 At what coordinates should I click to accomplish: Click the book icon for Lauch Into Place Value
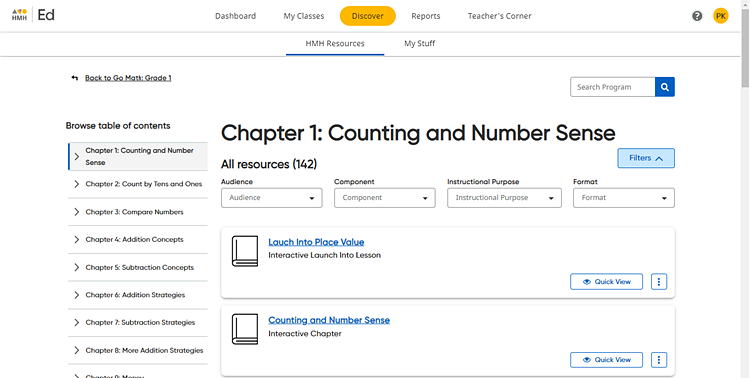[x=245, y=251]
